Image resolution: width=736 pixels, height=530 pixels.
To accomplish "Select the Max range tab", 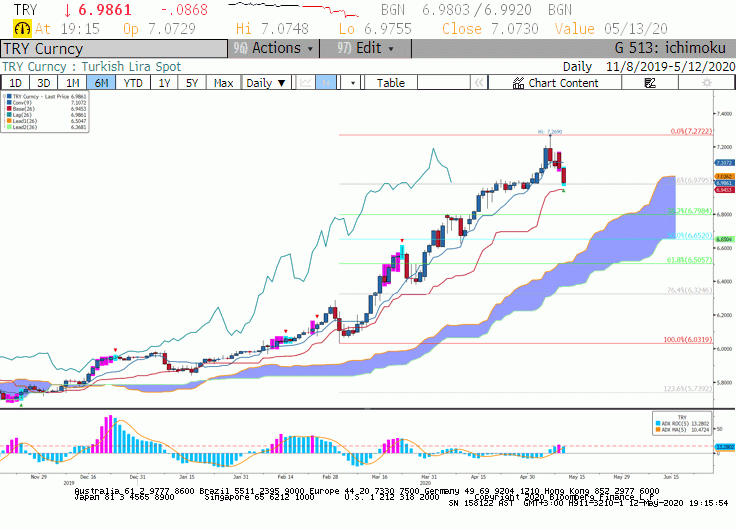I will [223, 83].
